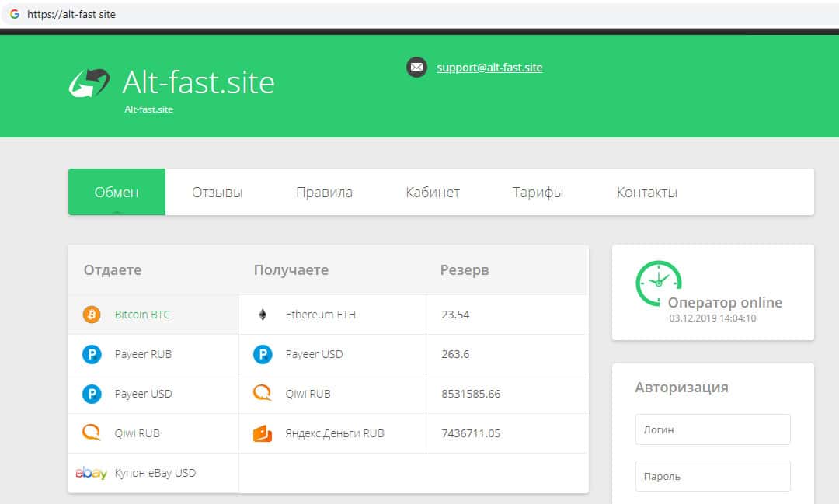The width and height of the screenshot is (839, 504).
Task: Open the Отзывы tab
Action: click(218, 192)
